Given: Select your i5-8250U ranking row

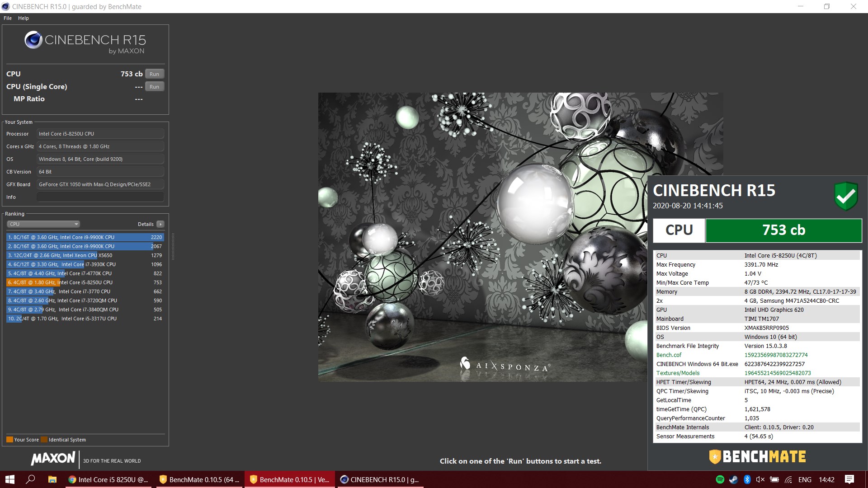Looking at the screenshot, I should click(85, 282).
